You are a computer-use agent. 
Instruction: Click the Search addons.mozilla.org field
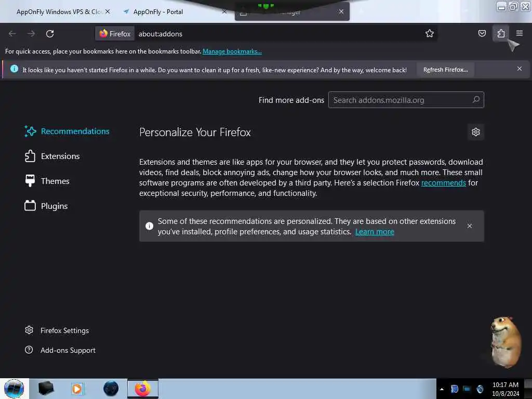point(406,100)
